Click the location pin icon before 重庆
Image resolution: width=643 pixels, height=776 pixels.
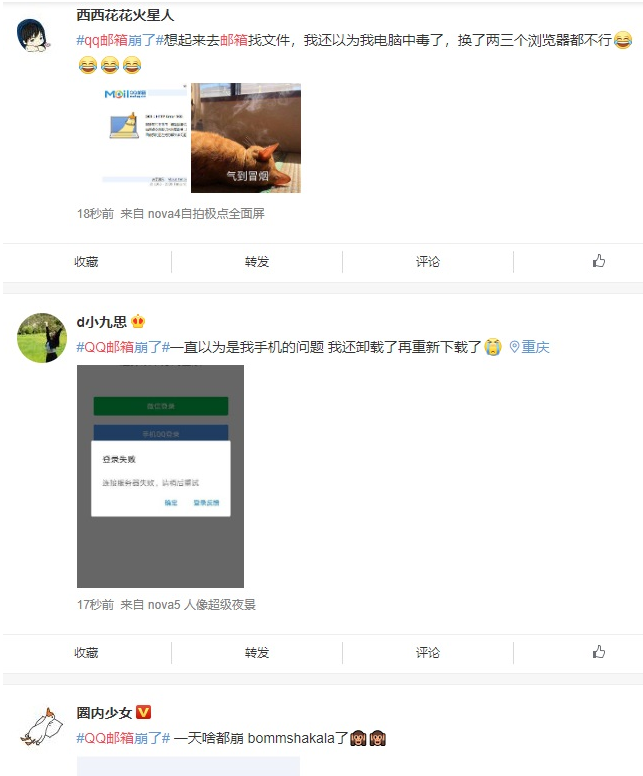(514, 347)
